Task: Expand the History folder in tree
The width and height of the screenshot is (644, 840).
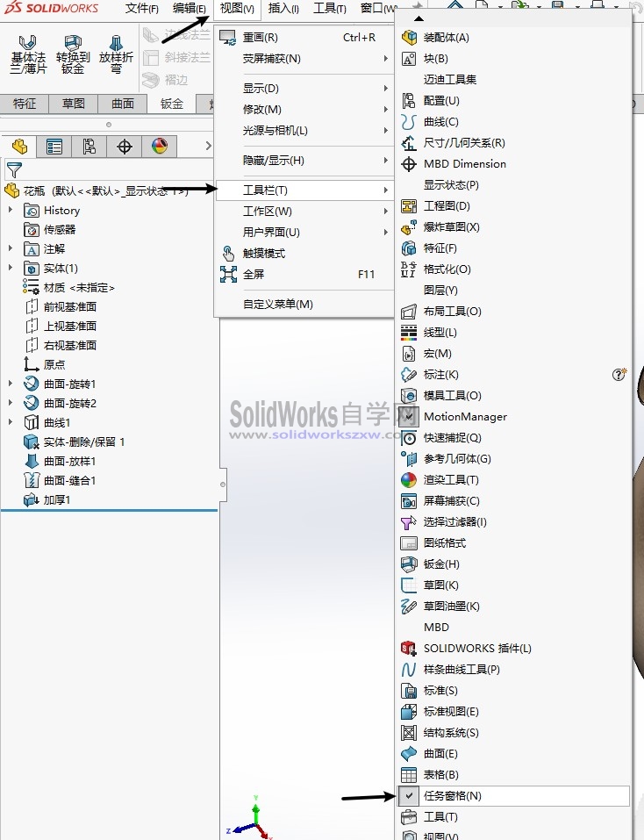Action: 11,210
